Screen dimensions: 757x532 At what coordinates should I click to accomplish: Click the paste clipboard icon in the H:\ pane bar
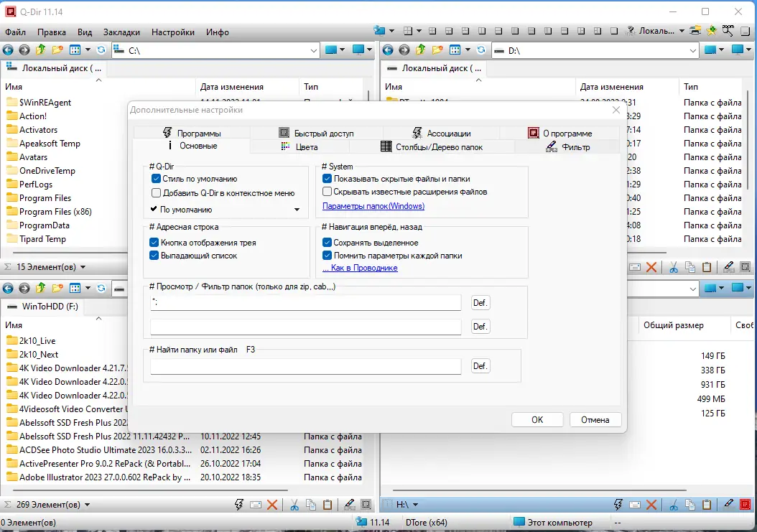(x=707, y=505)
